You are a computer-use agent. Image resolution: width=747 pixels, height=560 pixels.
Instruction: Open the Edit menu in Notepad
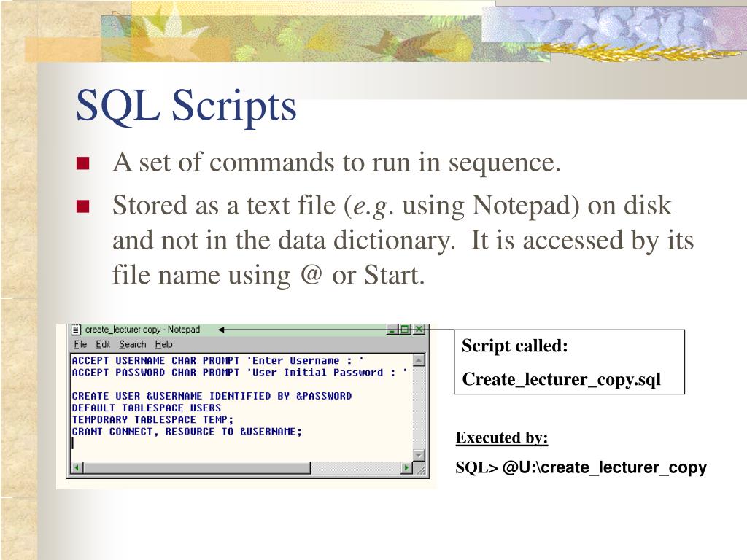click(102, 344)
